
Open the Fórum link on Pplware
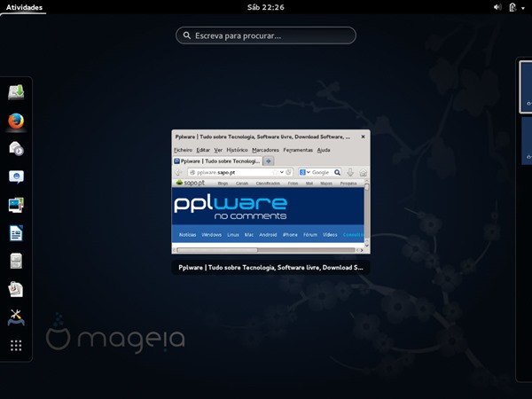[x=310, y=235]
